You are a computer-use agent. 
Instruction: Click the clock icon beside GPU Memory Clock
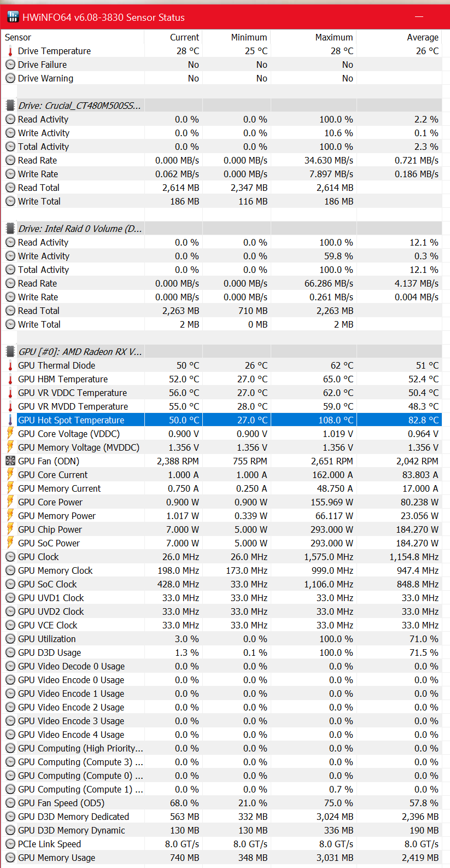[10, 570]
